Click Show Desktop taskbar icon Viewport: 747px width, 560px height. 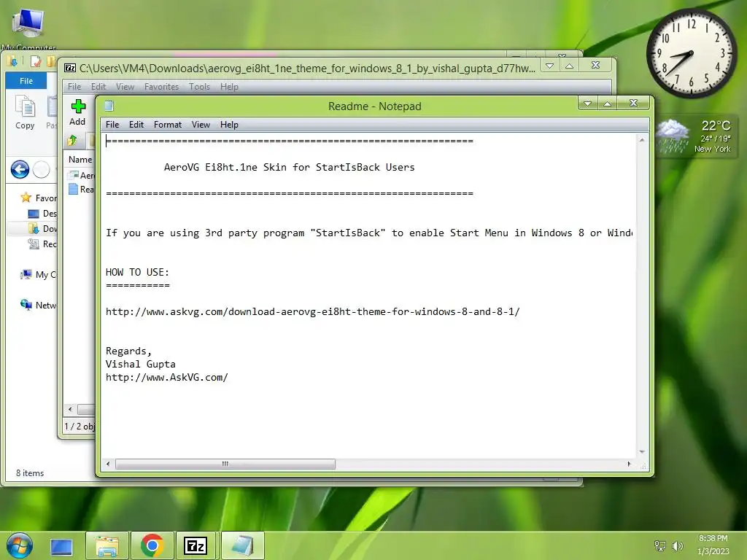pyautogui.click(x=61, y=547)
